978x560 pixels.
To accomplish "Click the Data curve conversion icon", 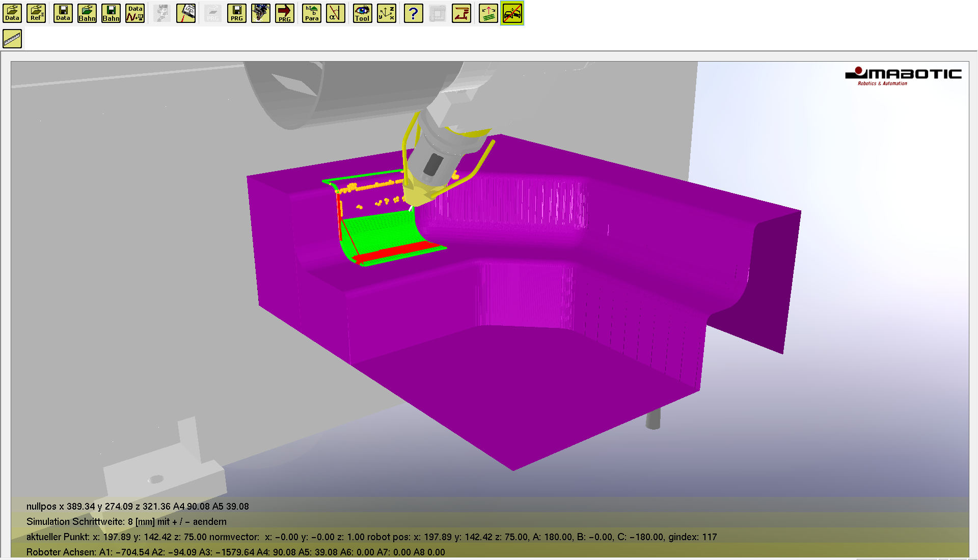I will (x=135, y=13).
